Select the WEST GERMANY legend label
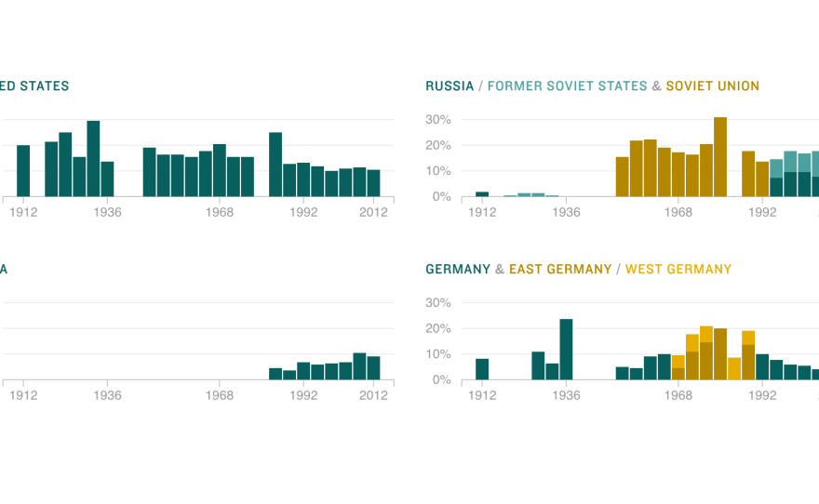This screenshot has height=504, width=819. (x=678, y=270)
